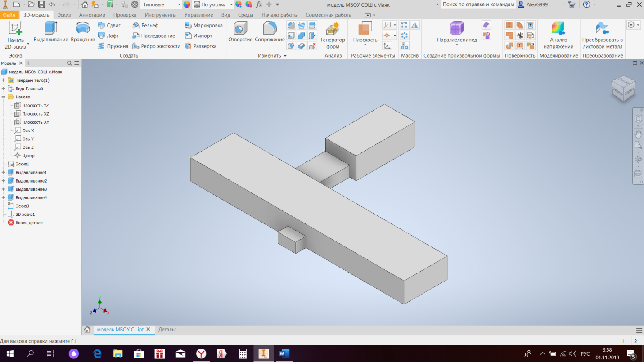The height and width of the screenshot is (362, 644).
Task: Launch Анализ напряжений stress analysis
Action: click(558, 35)
